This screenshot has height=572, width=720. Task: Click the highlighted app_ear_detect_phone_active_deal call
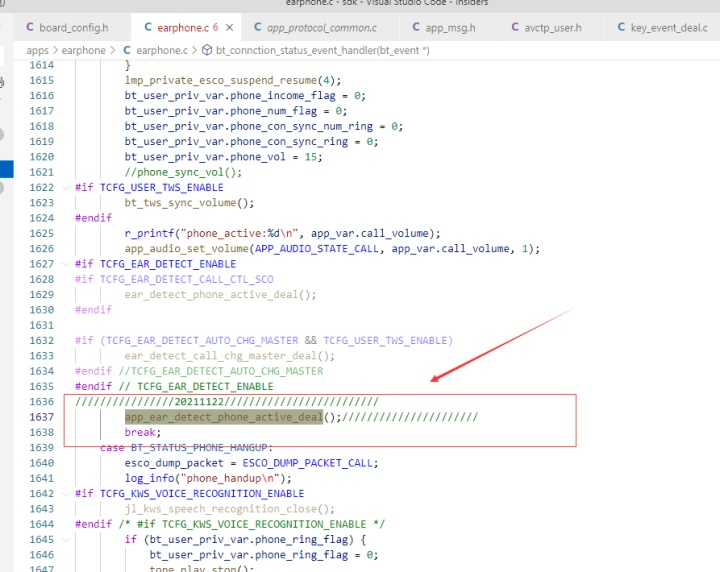(224, 417)
